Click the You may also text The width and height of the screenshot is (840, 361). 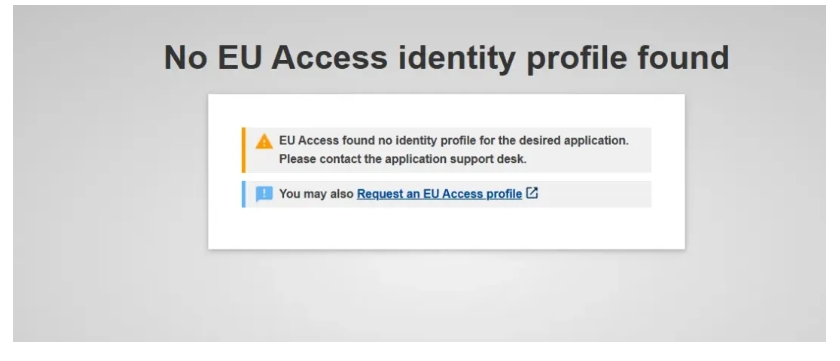(x=316, y=194)
